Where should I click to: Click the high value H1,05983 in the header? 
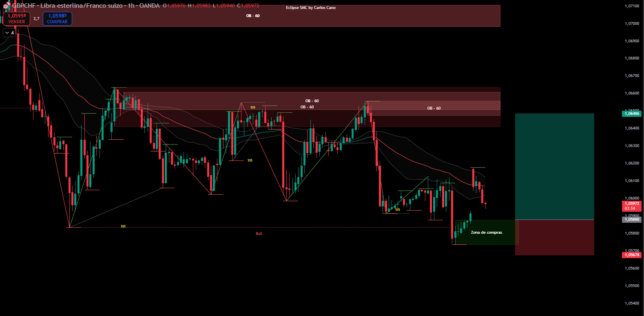[x=199, y=6]
